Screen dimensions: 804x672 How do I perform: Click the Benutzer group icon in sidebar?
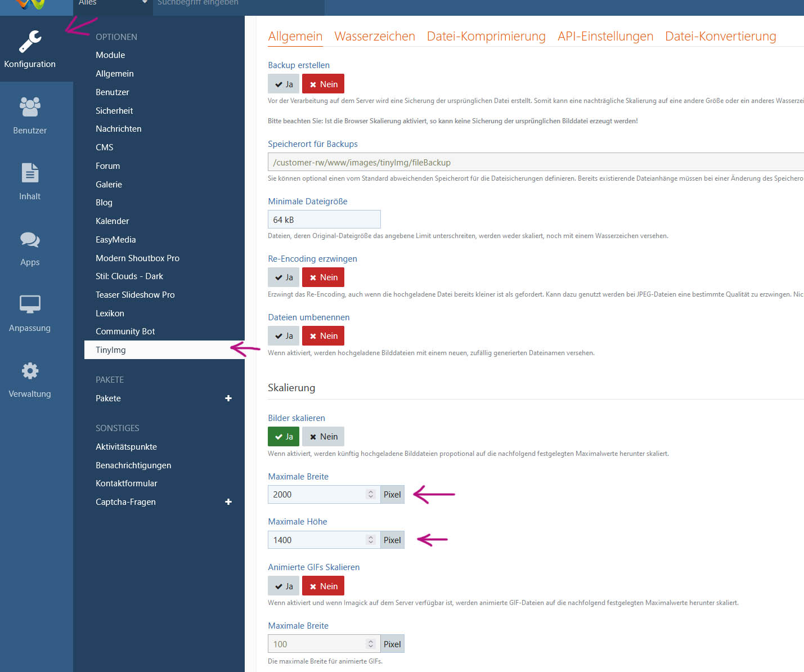(30, 107)
